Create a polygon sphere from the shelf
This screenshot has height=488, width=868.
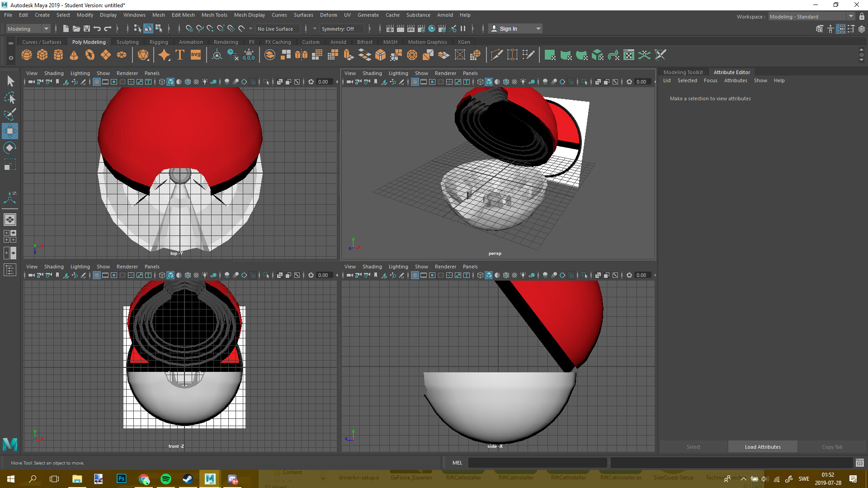(x=27, y=55)
